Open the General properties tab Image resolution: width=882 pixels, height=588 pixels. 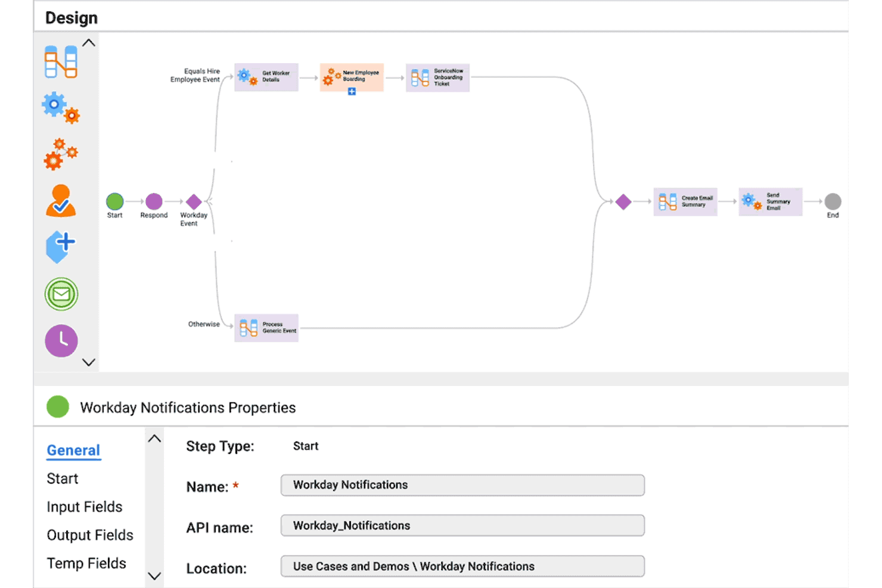pos(73,450)
